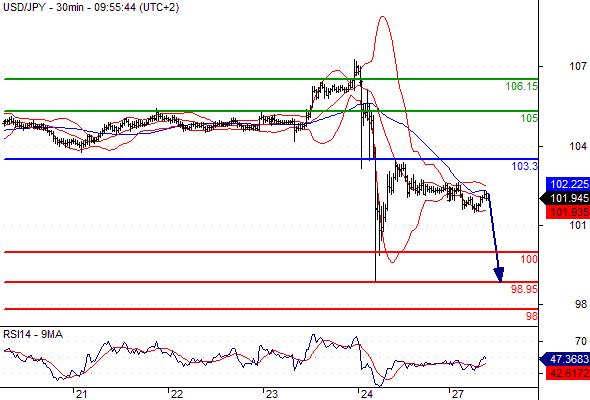590x400 pixels.
Task: Click the dark blue downward arrowhead
Action: [499, 275]
